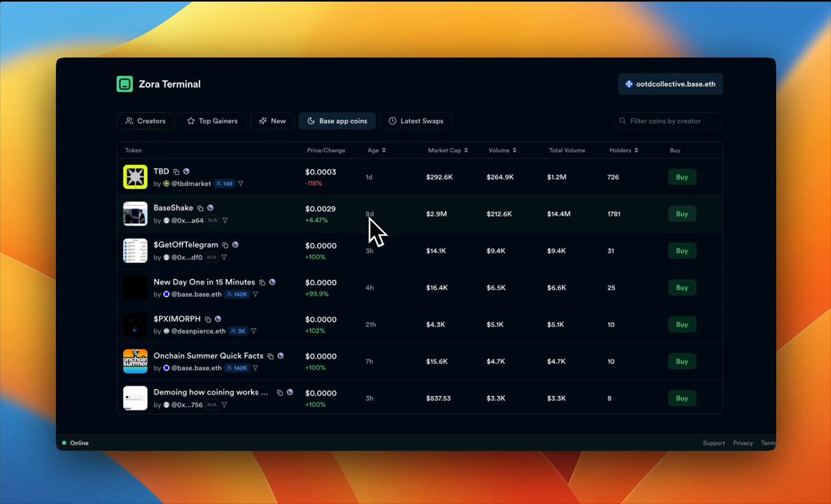Viewport: 831px width, 504px height.
Task: Click the purple orb beside New Day One in 15 Minutes
Action: point(272,282)
